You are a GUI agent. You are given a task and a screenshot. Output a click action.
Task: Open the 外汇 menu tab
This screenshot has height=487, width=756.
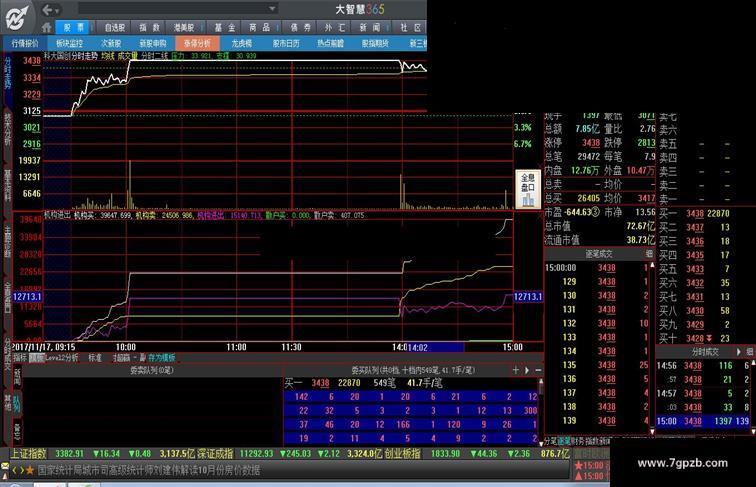[x=335, y=27]
